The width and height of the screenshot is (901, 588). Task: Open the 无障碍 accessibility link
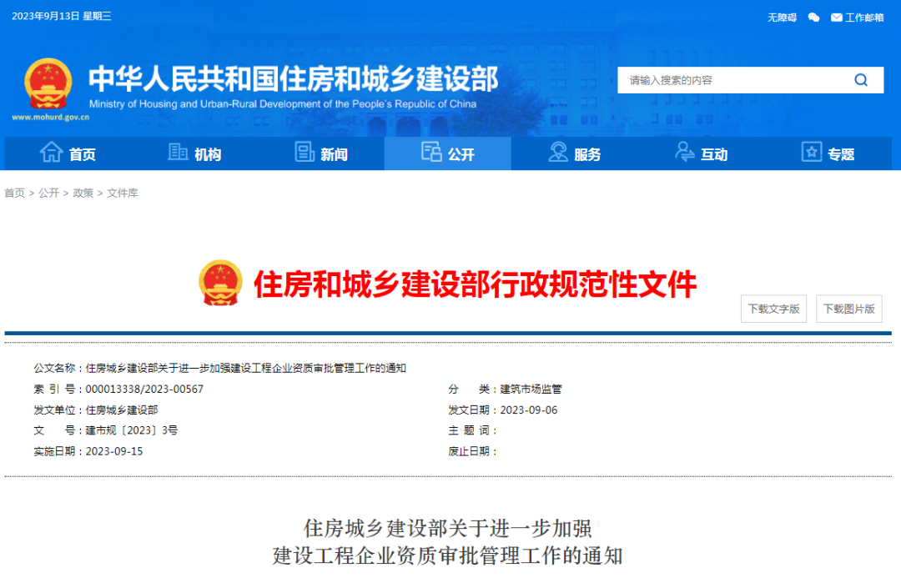(x=782, y=18)
